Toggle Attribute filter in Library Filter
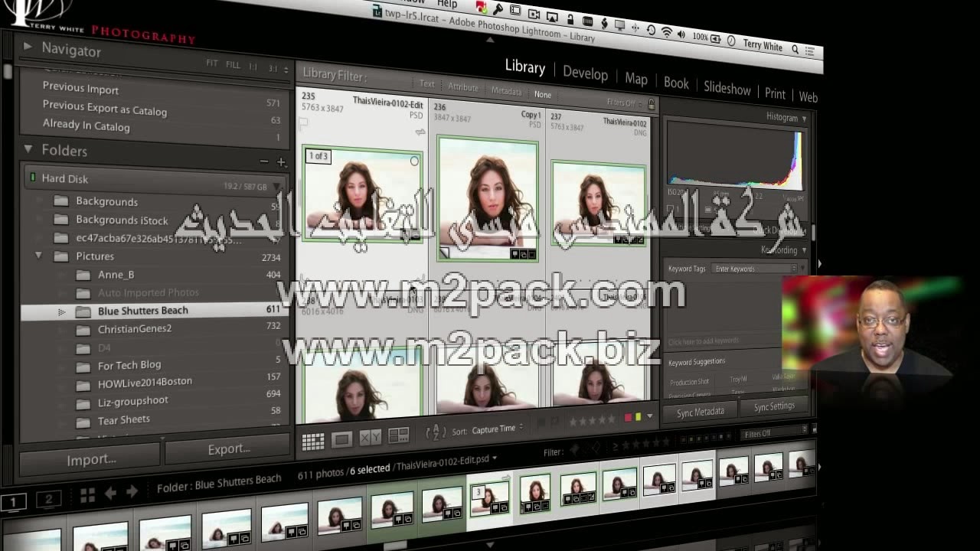The image size is (980, 551). pos(463,88)
